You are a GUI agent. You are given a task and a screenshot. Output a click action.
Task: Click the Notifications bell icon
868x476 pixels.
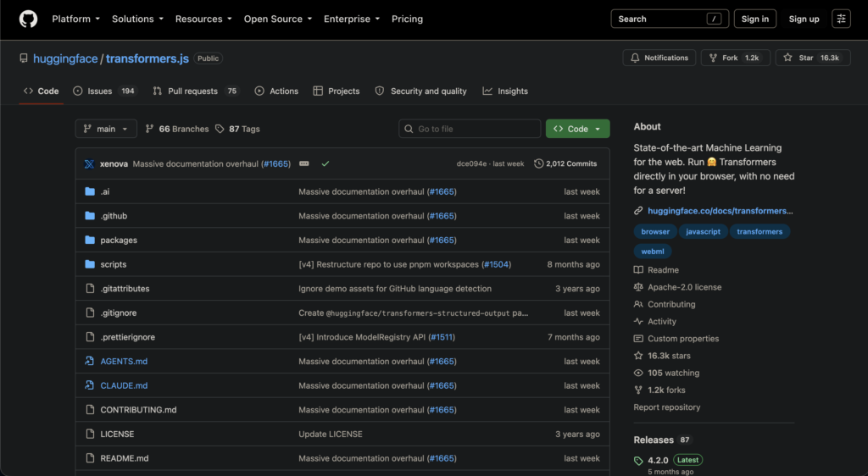click(635, 58)
